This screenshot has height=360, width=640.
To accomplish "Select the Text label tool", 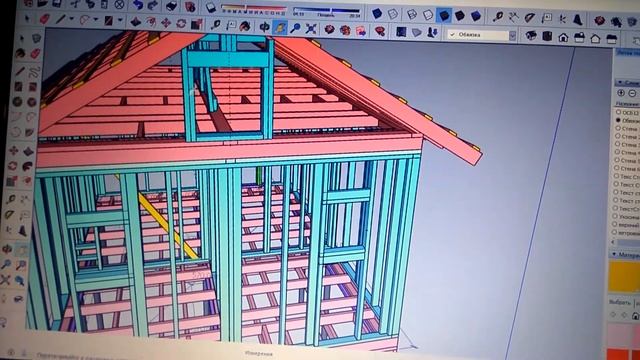I will tap(231, 25).
